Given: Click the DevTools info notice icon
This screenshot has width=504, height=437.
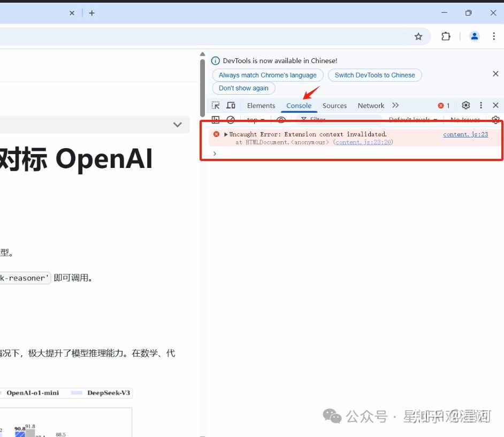Looking at the screenshot, I should [216, 61].
